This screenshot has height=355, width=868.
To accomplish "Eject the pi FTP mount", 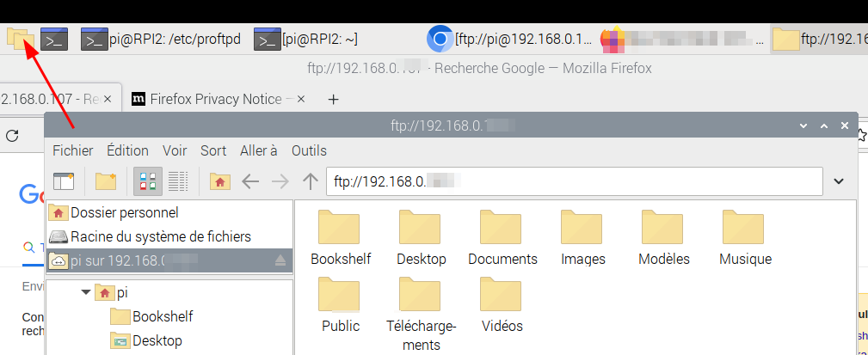I will [x=280, y=260].
